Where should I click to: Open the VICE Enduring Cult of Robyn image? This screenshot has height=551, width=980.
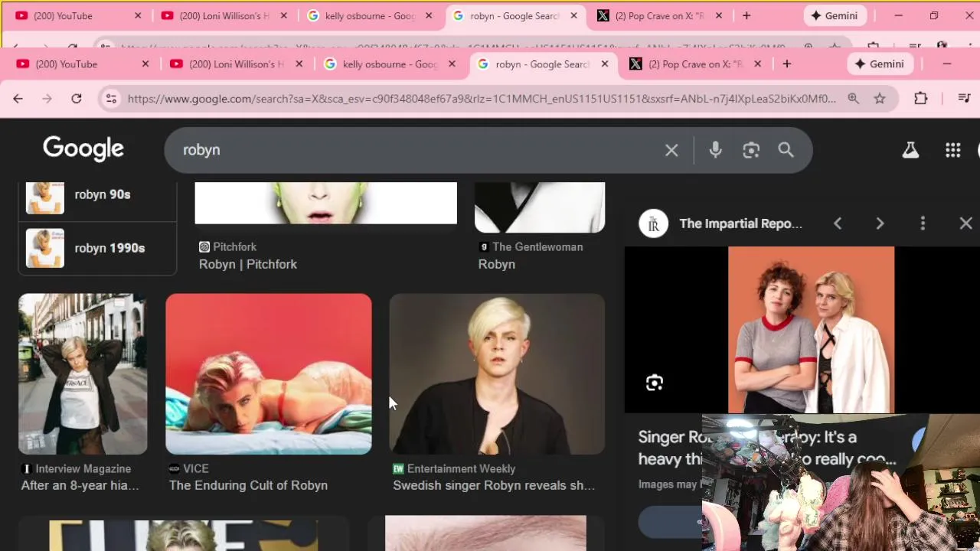pos(269,374)
